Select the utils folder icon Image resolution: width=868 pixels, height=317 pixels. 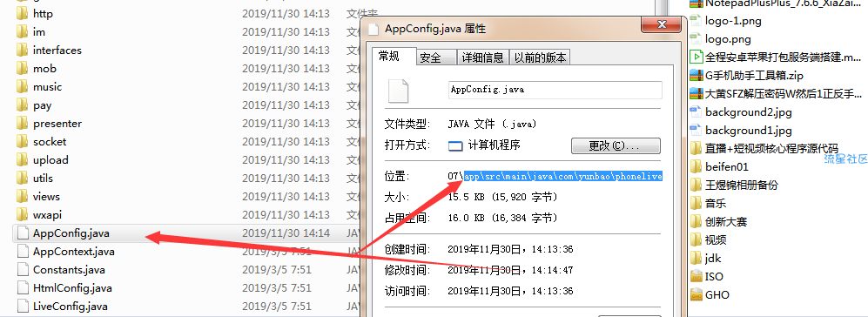[x=22, y=178]
